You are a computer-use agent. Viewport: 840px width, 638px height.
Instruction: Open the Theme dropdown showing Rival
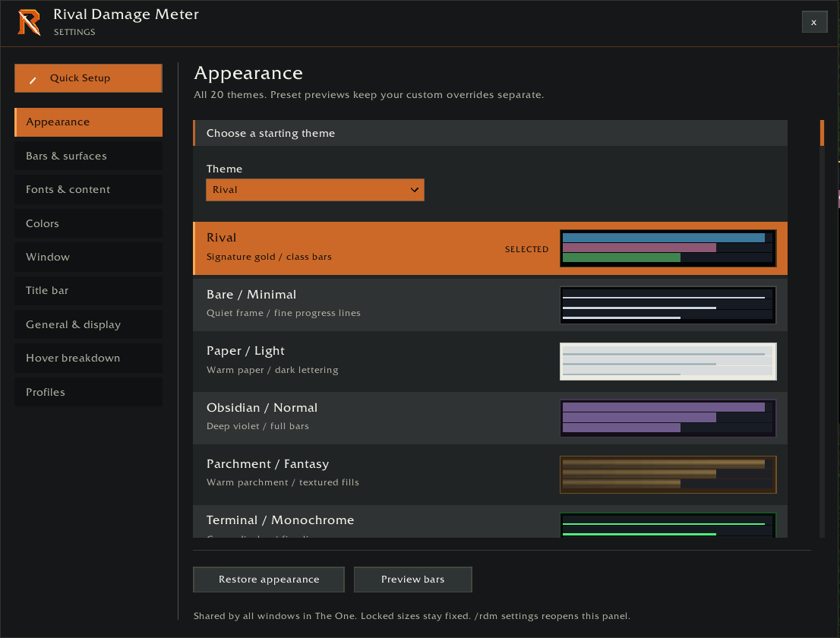tap(315, 190)
